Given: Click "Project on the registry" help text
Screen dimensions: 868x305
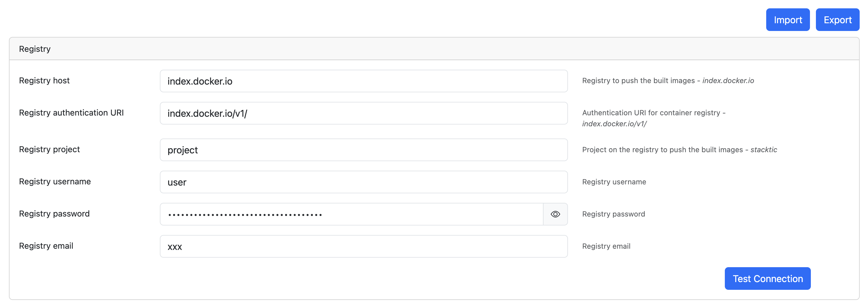Looking at the screenshot, I should point(662,150).
